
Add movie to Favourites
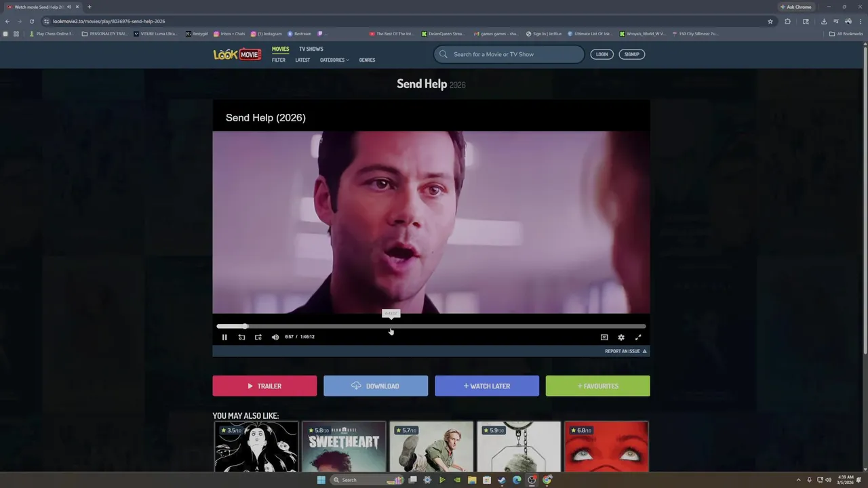[x=597, y=386]
